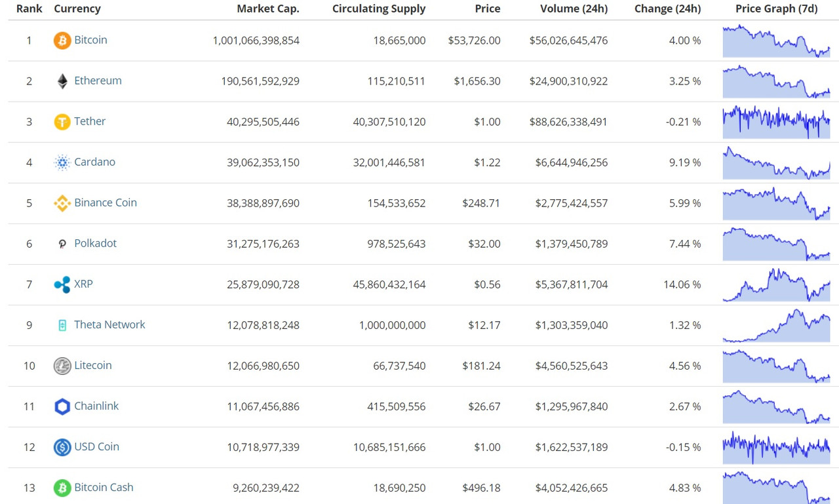
Task: Open the Ethereum currency link
Action: coord(98,81)
